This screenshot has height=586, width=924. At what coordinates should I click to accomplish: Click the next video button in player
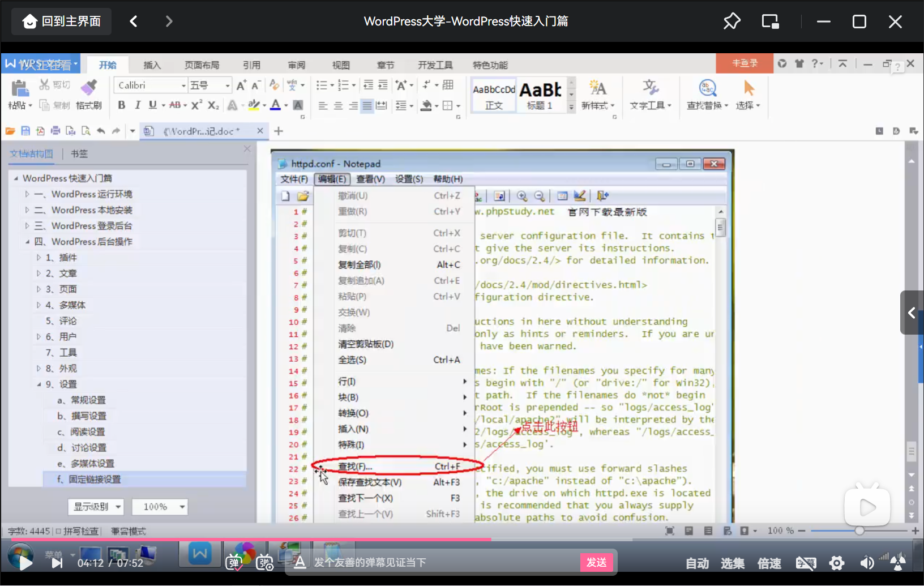point(57,563)
